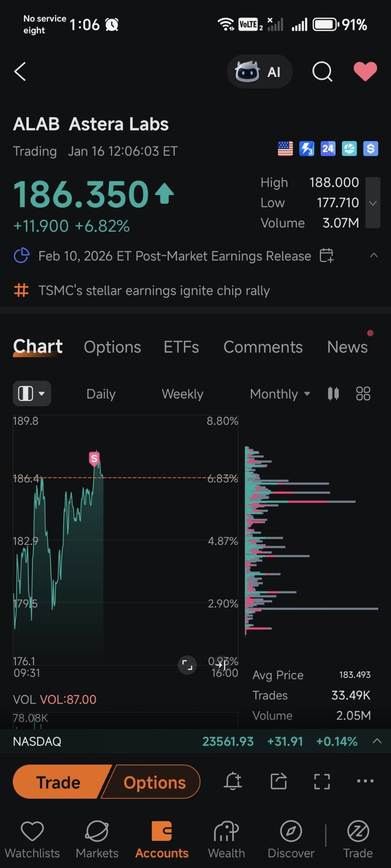
Task: Tap the orange Trade button
Action: pyautogui.click(x=59, y=782)
